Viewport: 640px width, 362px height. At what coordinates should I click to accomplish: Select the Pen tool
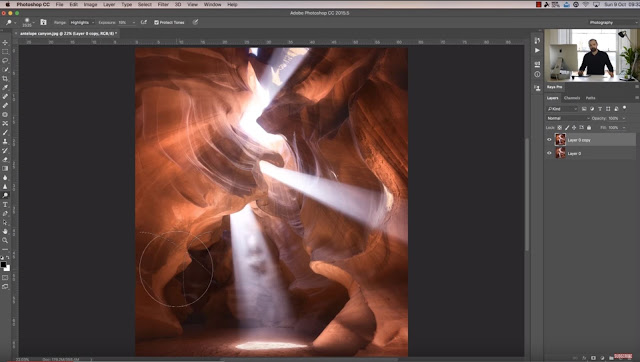(x=5, y=213)
